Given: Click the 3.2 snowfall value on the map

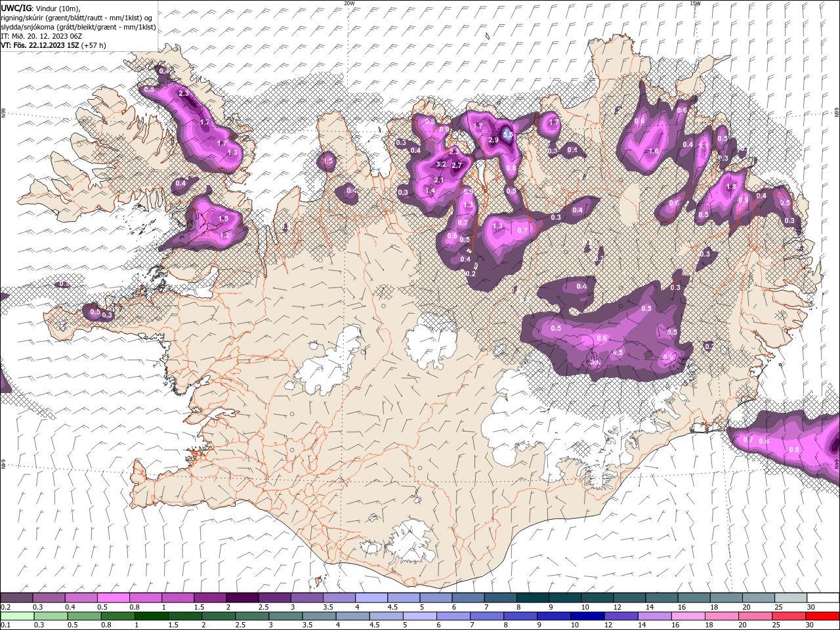Looking at the screenshot, I should pos(441,164).
